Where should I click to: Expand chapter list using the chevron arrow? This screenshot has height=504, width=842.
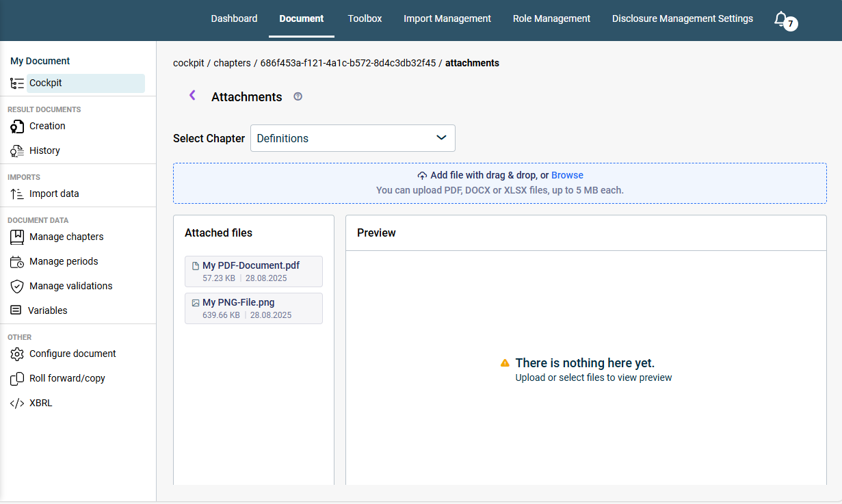pyautogui.click(x=441, y=138)
